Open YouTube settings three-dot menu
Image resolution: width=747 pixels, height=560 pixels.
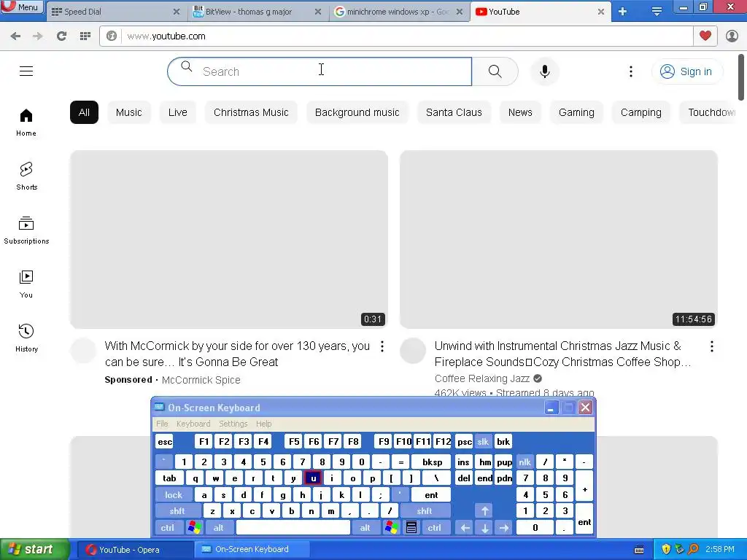point(631,71)
